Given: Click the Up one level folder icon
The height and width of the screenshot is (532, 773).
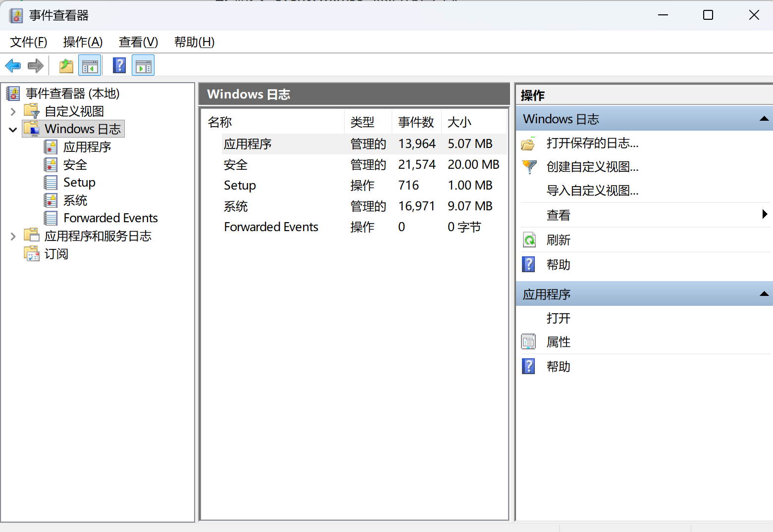Looking at the screenshot, I should coord(66,65).
